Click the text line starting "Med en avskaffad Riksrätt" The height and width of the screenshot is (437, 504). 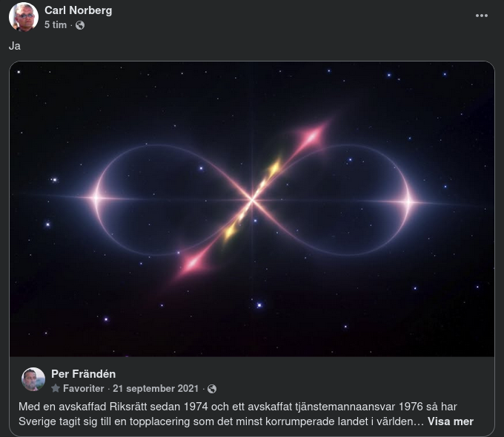[x=237, y=407]
